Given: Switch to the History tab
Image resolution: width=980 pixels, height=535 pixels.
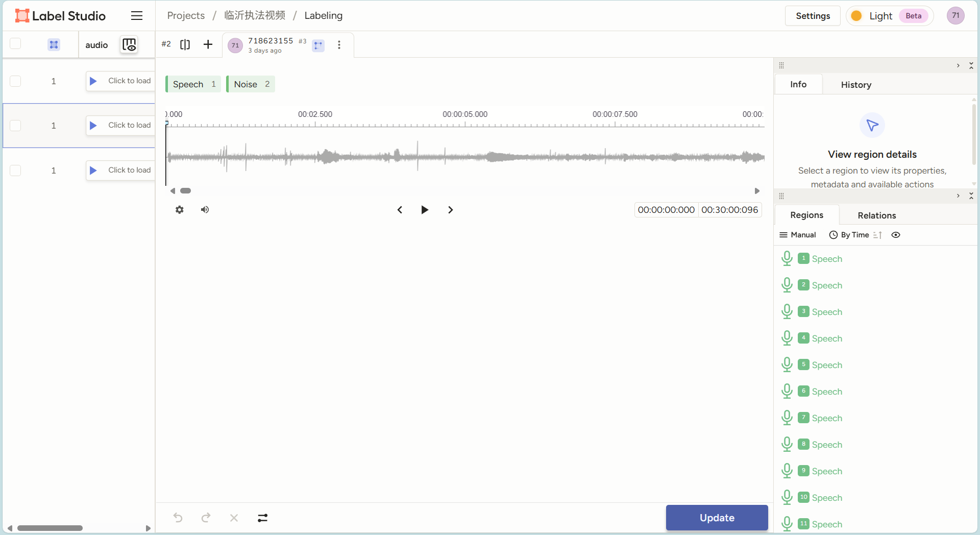Looking at the screenshot, I should pyautogui.click(x=856, y=85).
